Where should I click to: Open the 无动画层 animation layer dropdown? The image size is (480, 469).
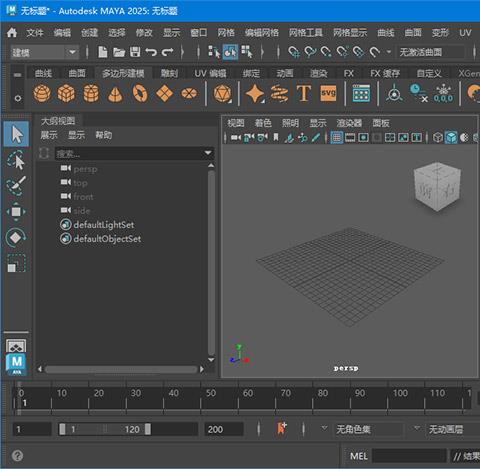pos(417,428)
